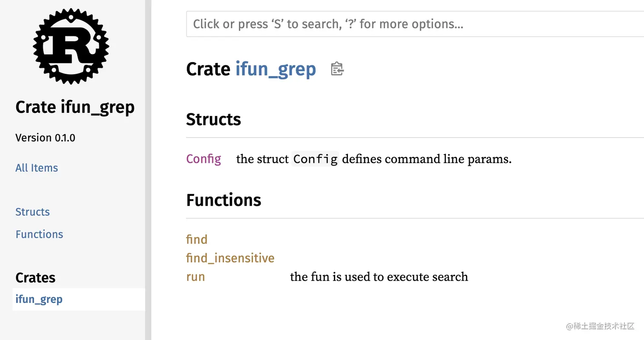Click the sidebar 'Crate ifun_grep' title

pyautogui.click(x=75, y=107)
